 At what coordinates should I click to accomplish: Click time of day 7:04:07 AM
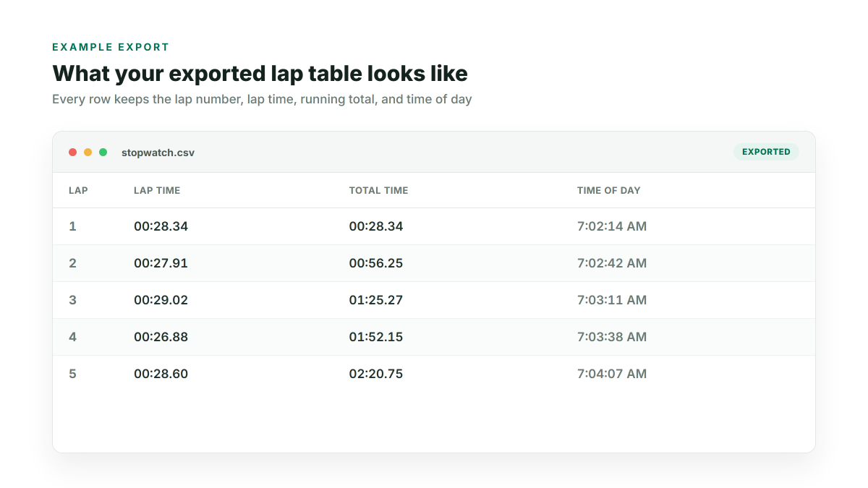pos(612,374)
